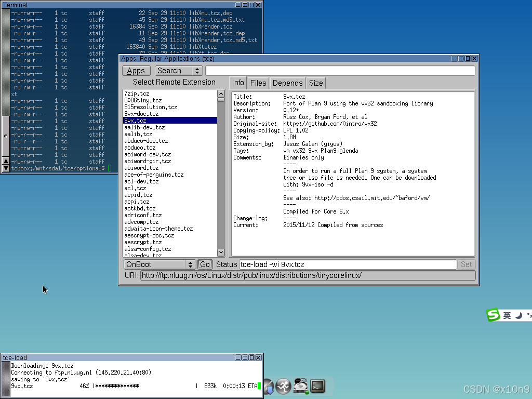This screenshot has width=532, height=399.
Task: Close the Terminal window
Action: coord(258,5)
